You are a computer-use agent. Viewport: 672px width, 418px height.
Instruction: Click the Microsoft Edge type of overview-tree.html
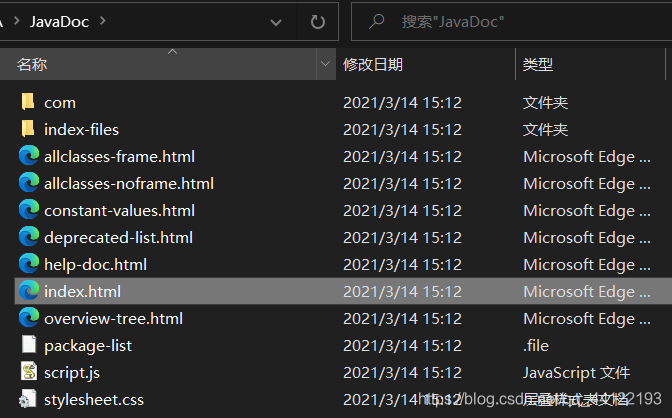587,319
